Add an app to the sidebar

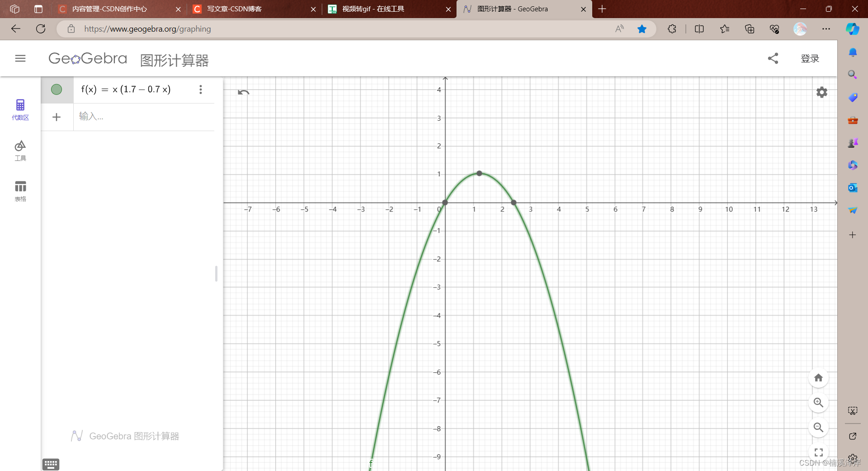point(853,235)
